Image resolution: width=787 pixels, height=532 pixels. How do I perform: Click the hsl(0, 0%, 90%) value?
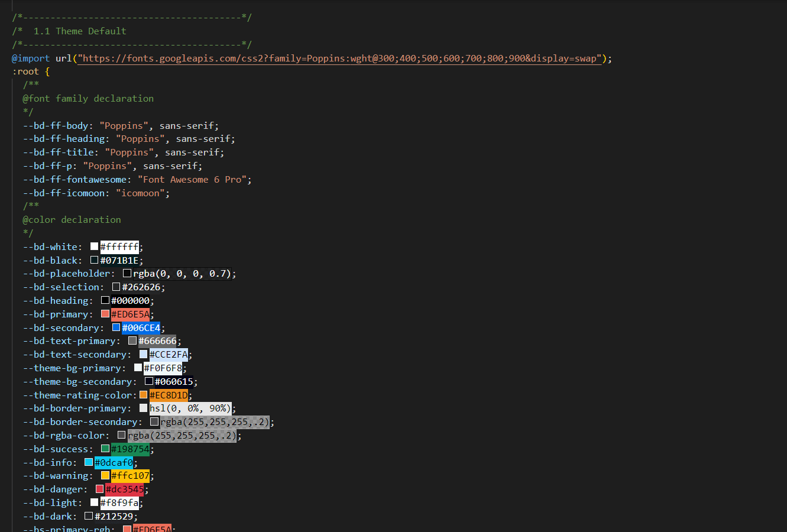coord(190,408)
